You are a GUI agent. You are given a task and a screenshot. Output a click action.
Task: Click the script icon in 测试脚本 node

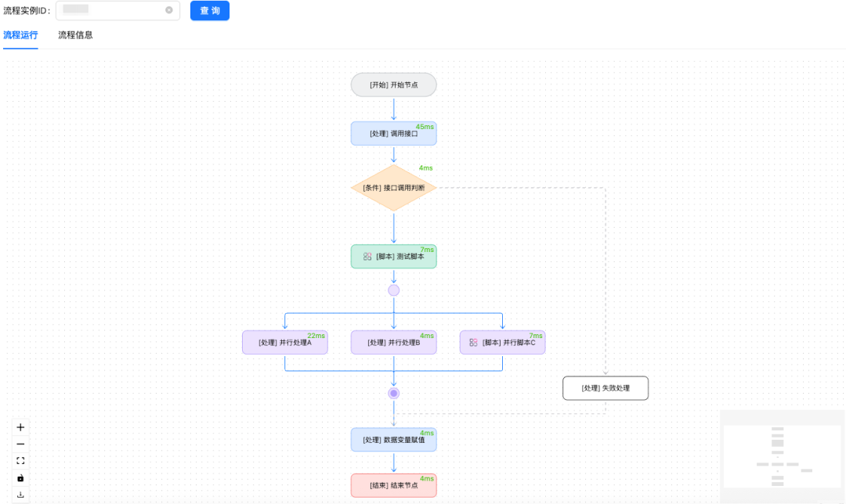click(x=367, y=257)
